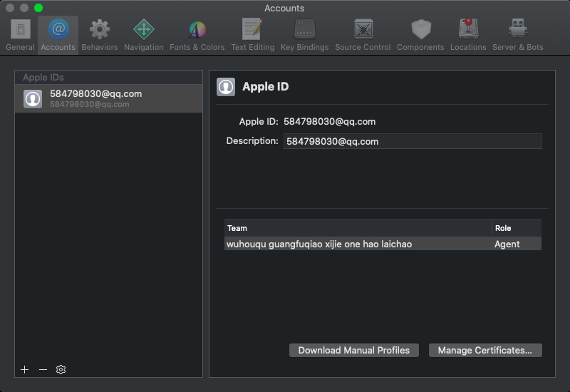Open Source Control preferences
This screenshot has width=570, height=392.
click(363, 35)
